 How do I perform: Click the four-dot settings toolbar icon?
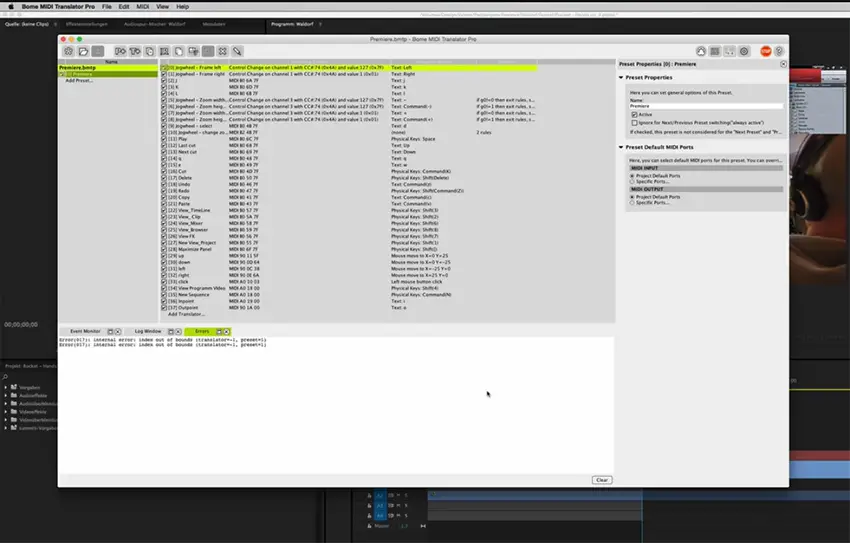223,51
